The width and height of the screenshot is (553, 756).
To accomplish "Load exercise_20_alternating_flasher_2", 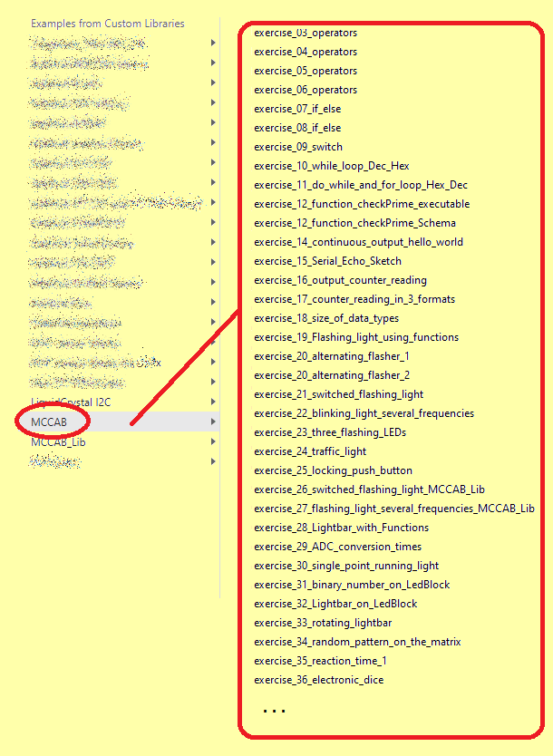I will [332, 375].
